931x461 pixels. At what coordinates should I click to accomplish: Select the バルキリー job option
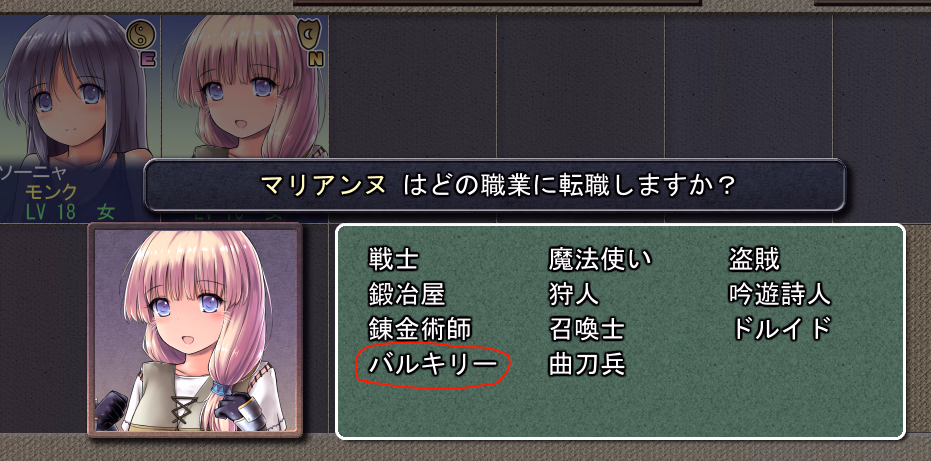pos(432,364)
